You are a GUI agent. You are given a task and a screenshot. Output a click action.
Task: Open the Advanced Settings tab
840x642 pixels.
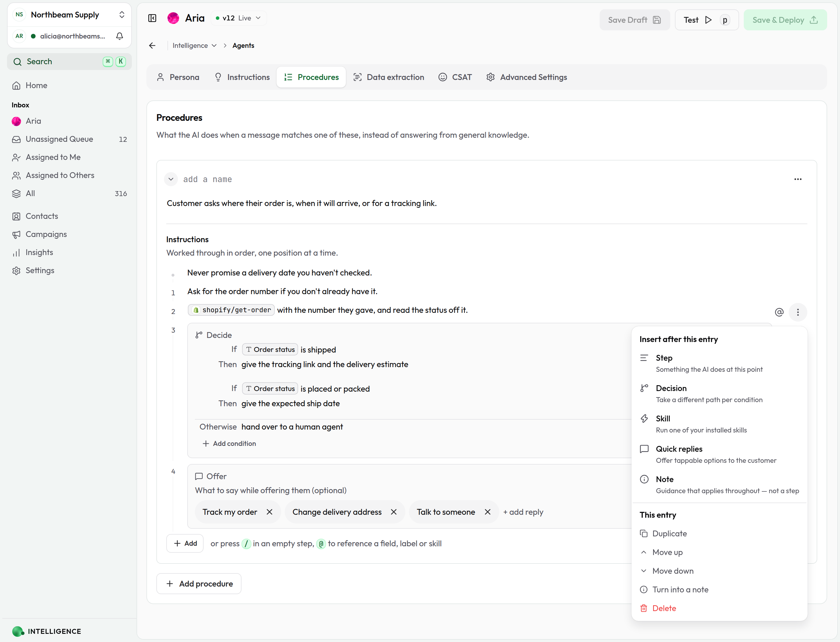click(x=526, y=77)
